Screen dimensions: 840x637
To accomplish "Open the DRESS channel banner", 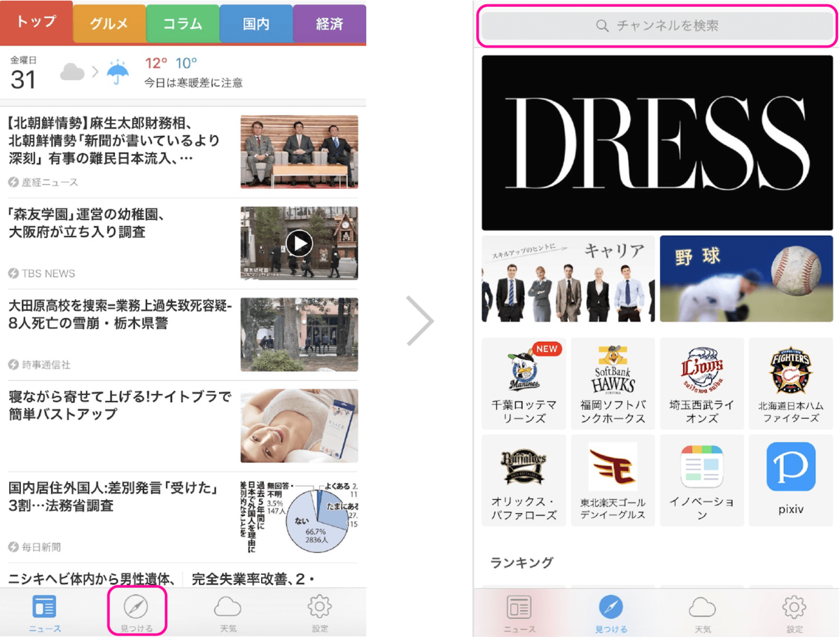I will click(657, 143).
